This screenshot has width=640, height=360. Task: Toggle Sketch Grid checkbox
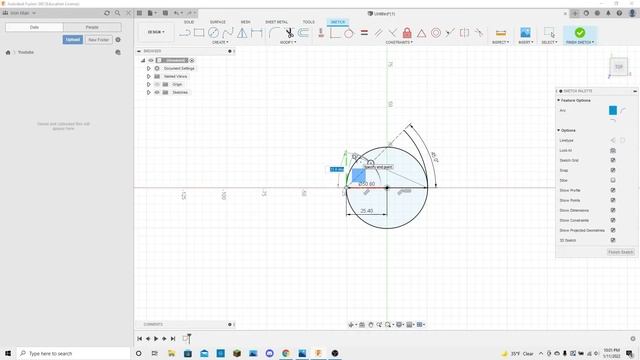click(x=613, y=160)
